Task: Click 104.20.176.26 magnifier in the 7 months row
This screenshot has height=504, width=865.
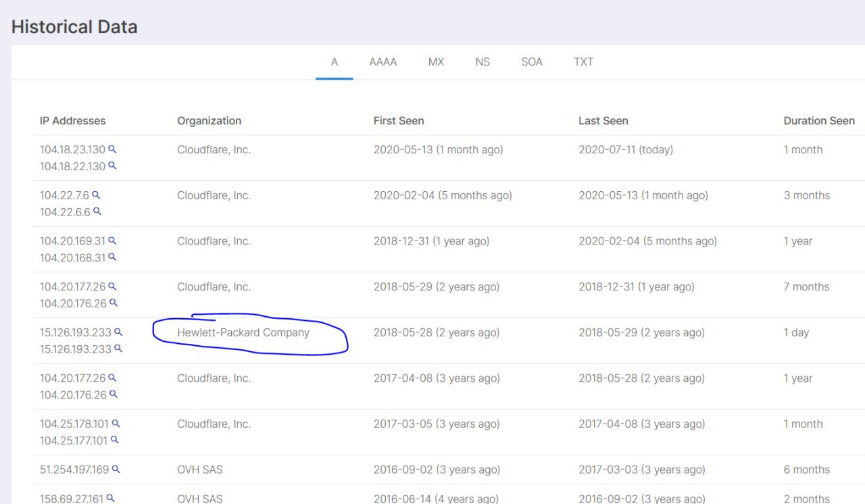Action: point(114,303)
